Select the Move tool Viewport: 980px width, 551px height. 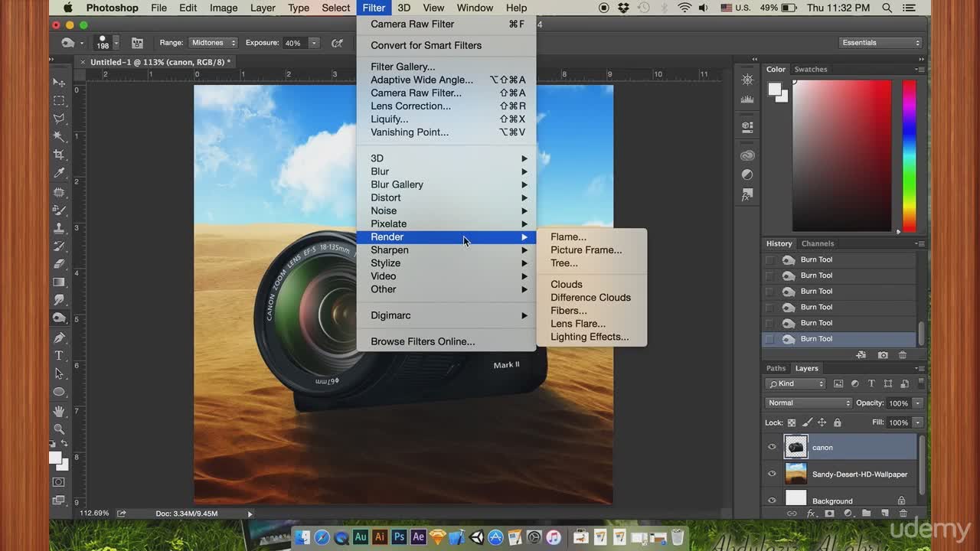59,82
